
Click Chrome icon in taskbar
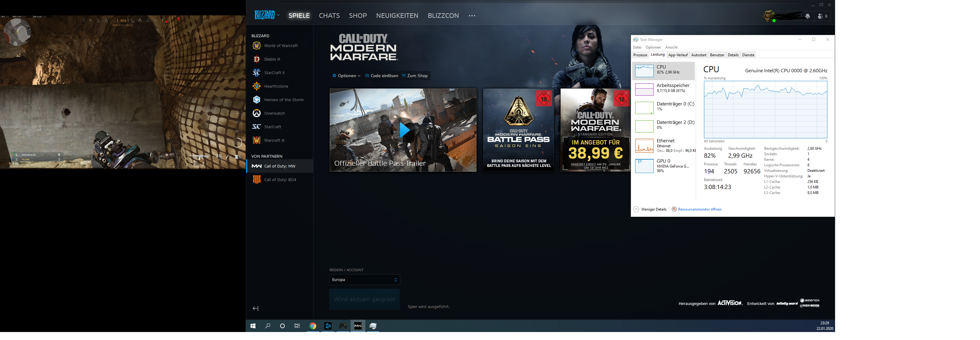click(x=313, y=326)
